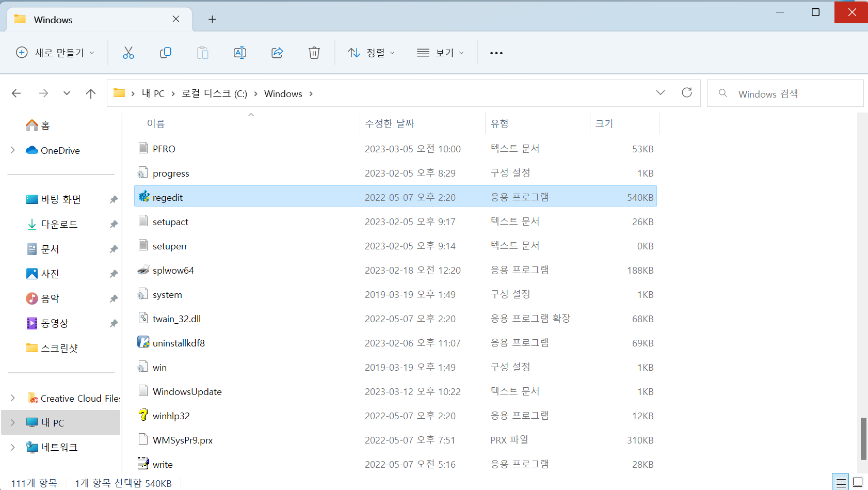The height and width of the screenshot is (490, 868).
Task: Open 문서 in navigation pane
Action: 50,249
